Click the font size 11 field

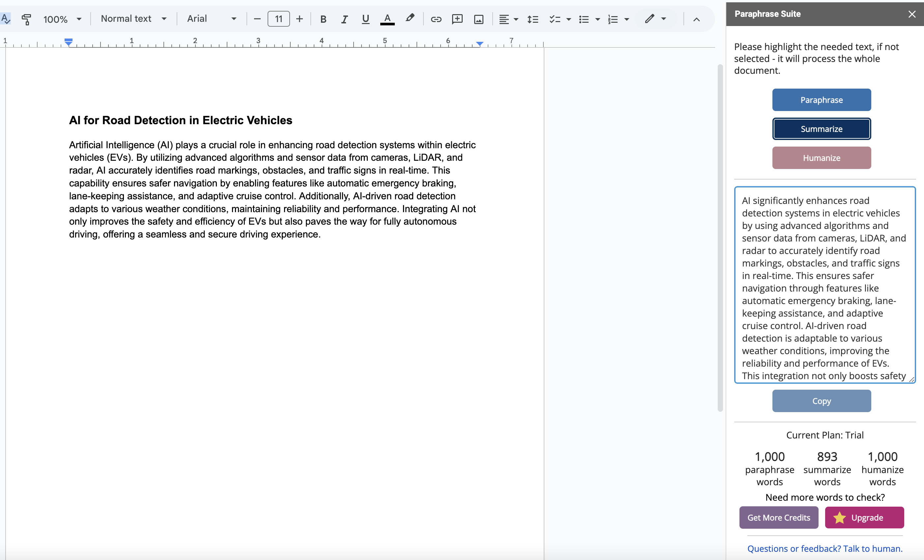[x=279, y=19]
